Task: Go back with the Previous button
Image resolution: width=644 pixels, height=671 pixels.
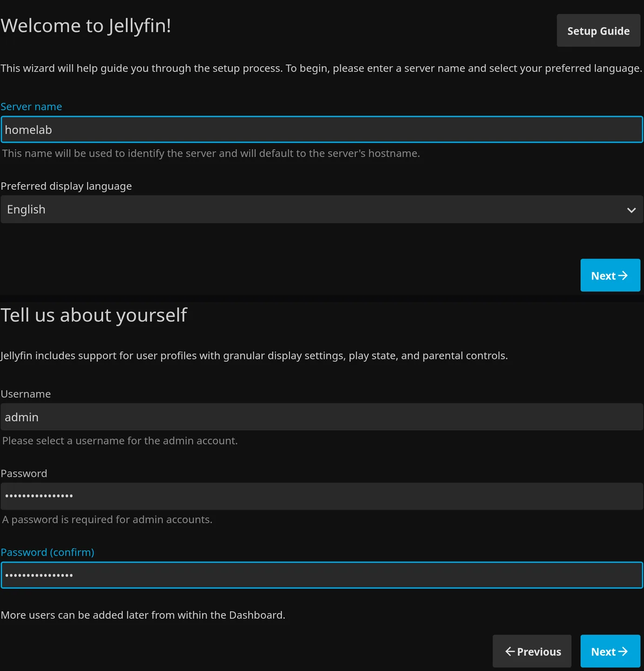Action: point(532,651)
